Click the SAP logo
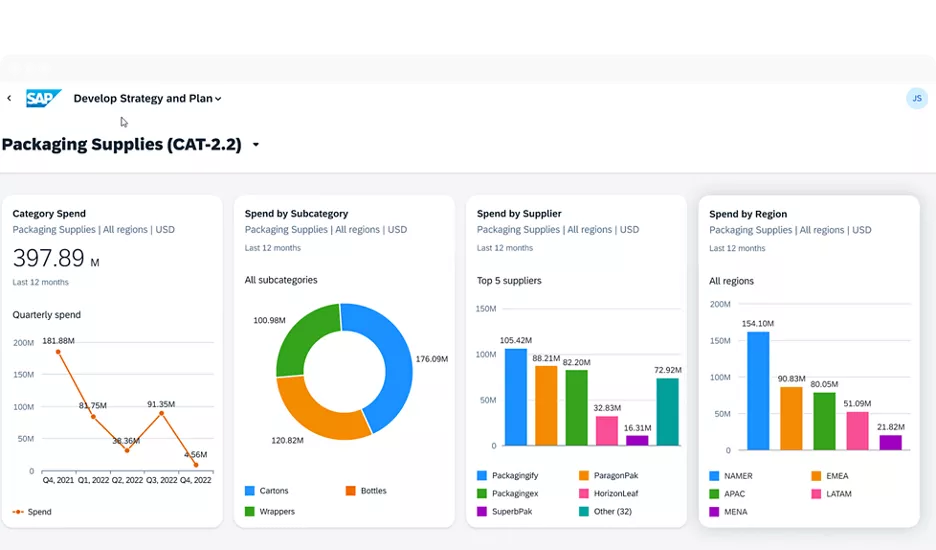The width and height of the screenshot is (936, 550). click(x=43, y=98)
